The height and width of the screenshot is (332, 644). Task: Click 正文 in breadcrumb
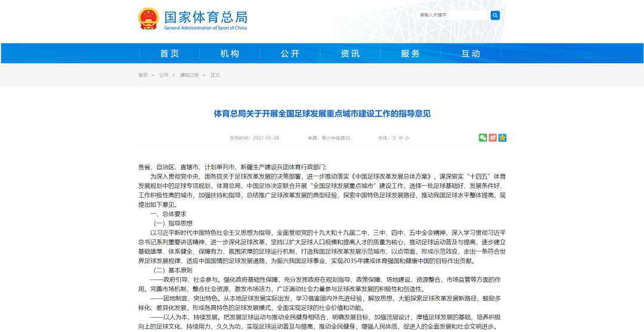[215, 75]
